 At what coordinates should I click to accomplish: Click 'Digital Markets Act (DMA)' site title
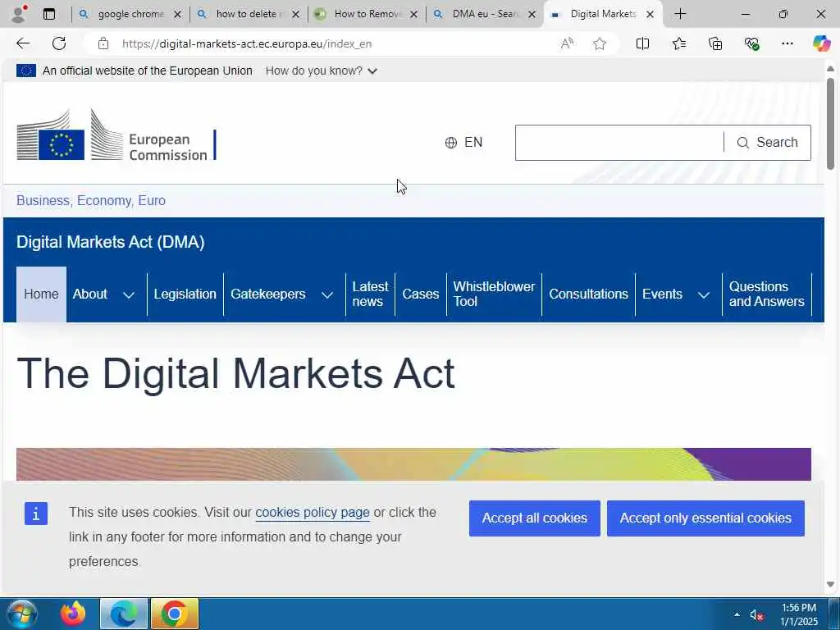click(x=111, y=242)
